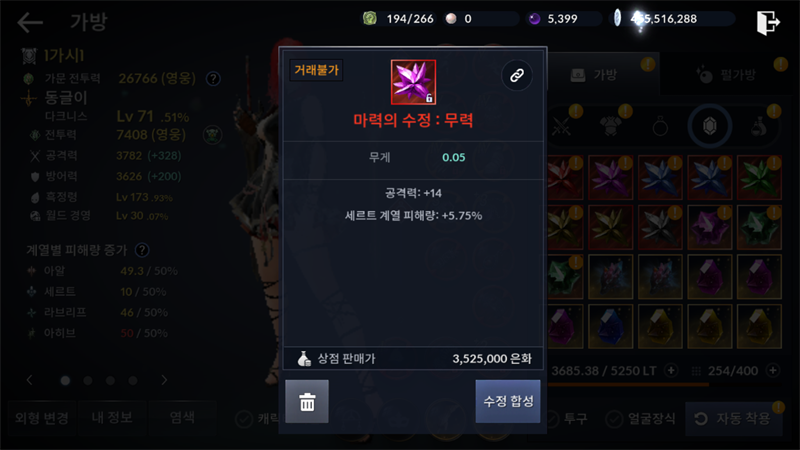Viewport: 800px width, 450px height.
Task: Toggle the 캐릭 checkbox
Action: (x=244, y=419)
